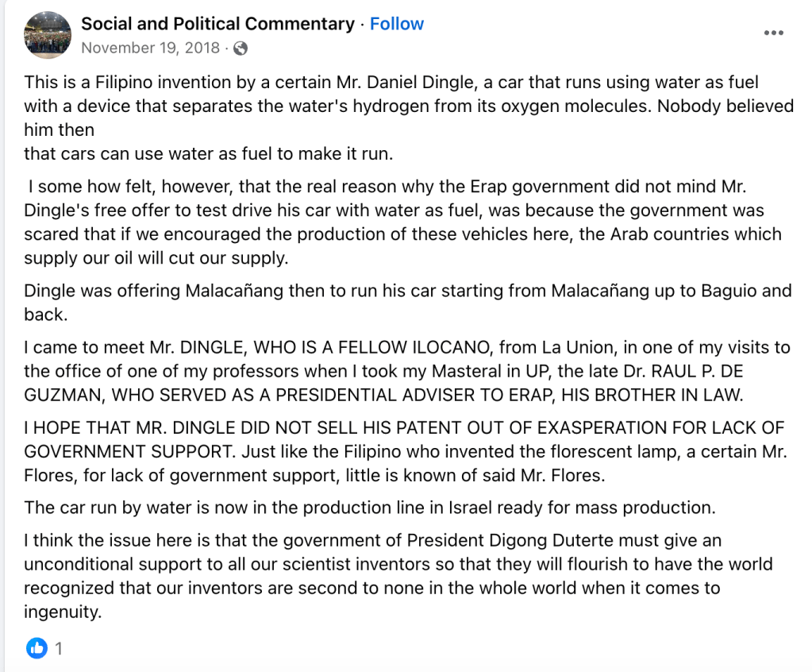Image resolution: width=812 pixels, height=672 pixels.
Task: Click the blue thumbs-up reaction icon
Action: (37, 648)
